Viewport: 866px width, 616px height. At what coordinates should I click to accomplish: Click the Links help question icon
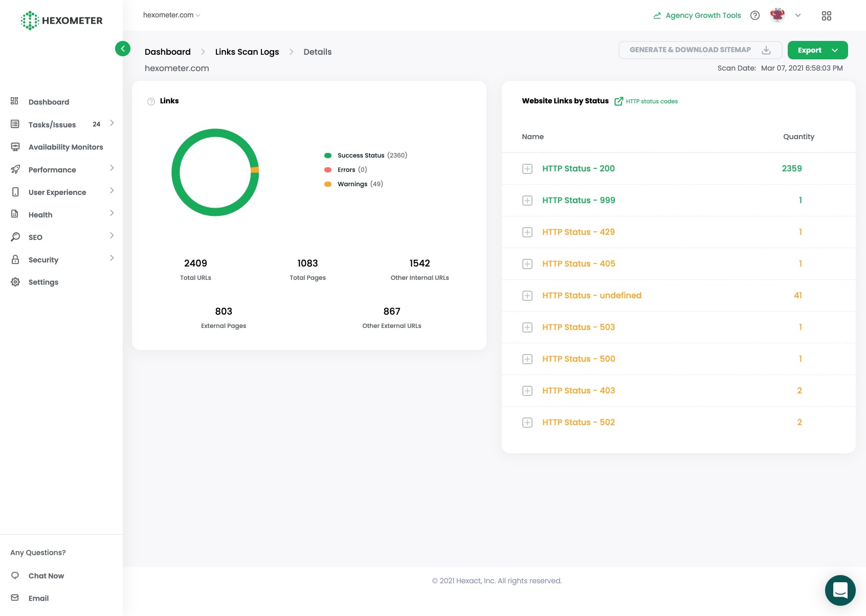pos(151,101)
